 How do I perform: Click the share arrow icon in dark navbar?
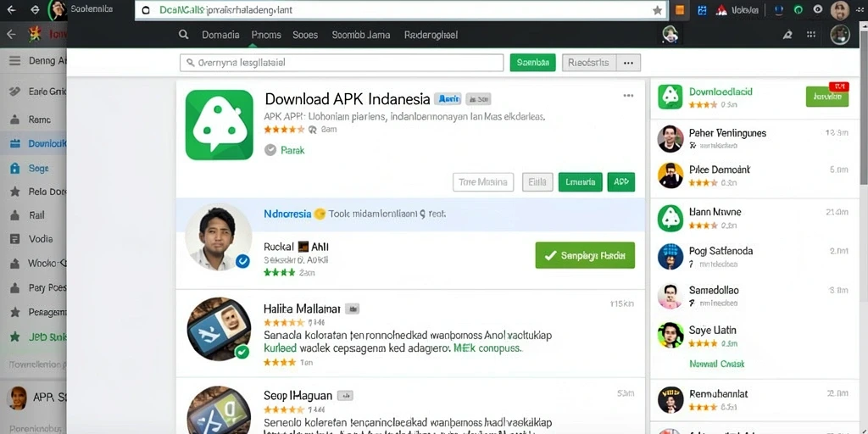(787, 34)
